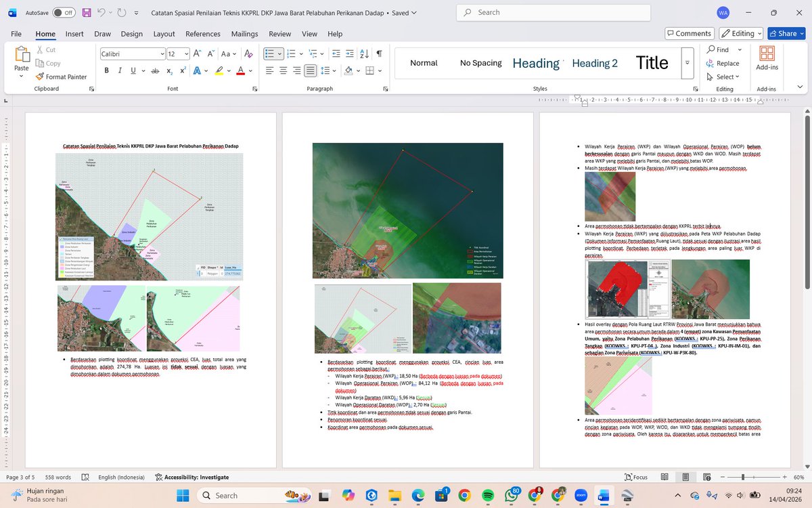Open change case dropdown

[x=228, y=54]
